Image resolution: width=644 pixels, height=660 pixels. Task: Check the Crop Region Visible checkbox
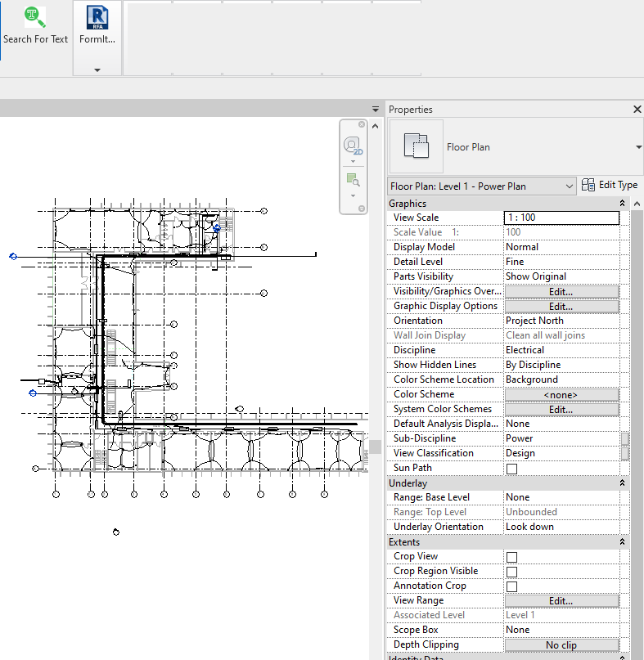coord(511,572)
